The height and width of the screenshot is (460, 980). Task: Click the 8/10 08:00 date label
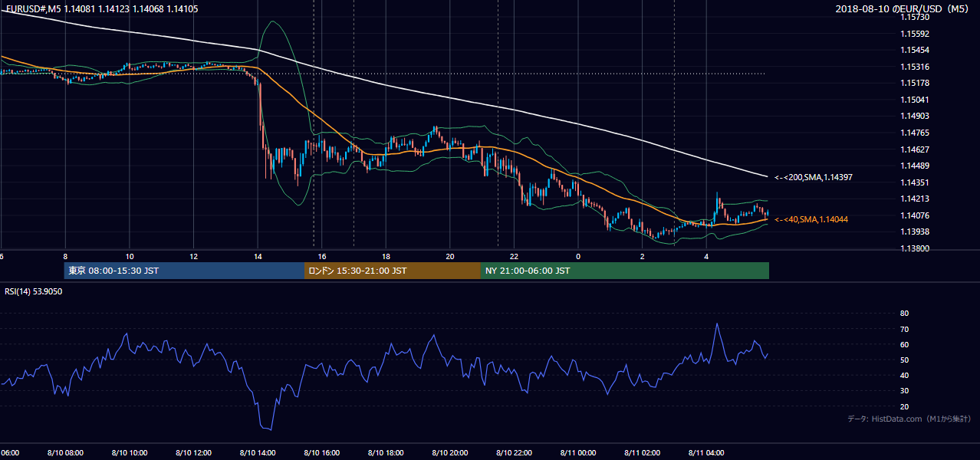66,452
